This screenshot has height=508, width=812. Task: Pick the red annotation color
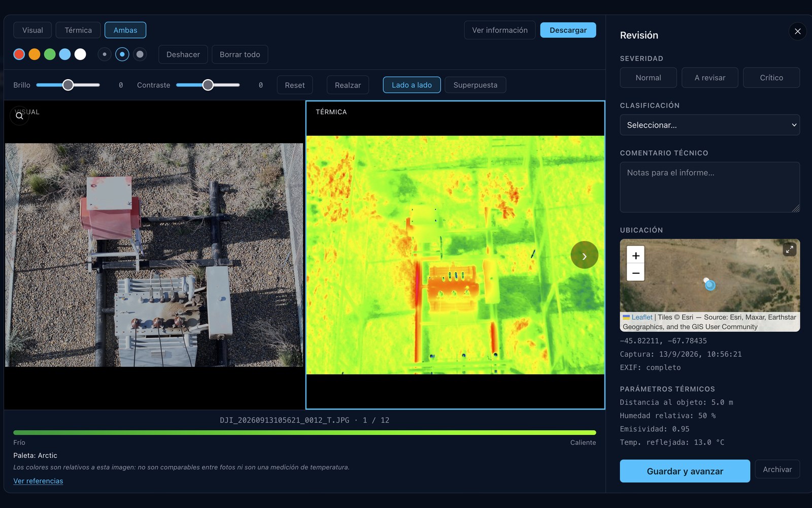(x=19, y=54)
